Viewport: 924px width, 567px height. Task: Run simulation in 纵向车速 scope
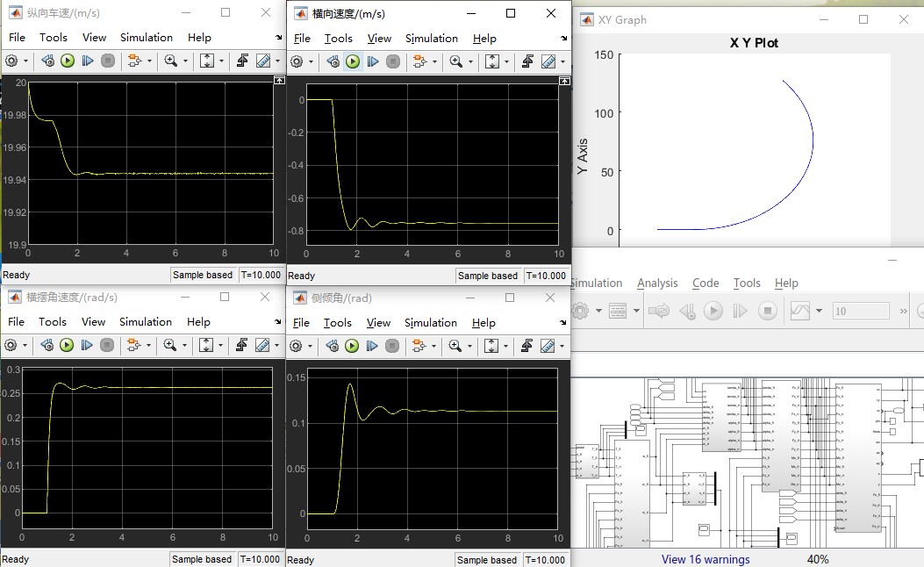pyautogui.click(x=68, y=61)
